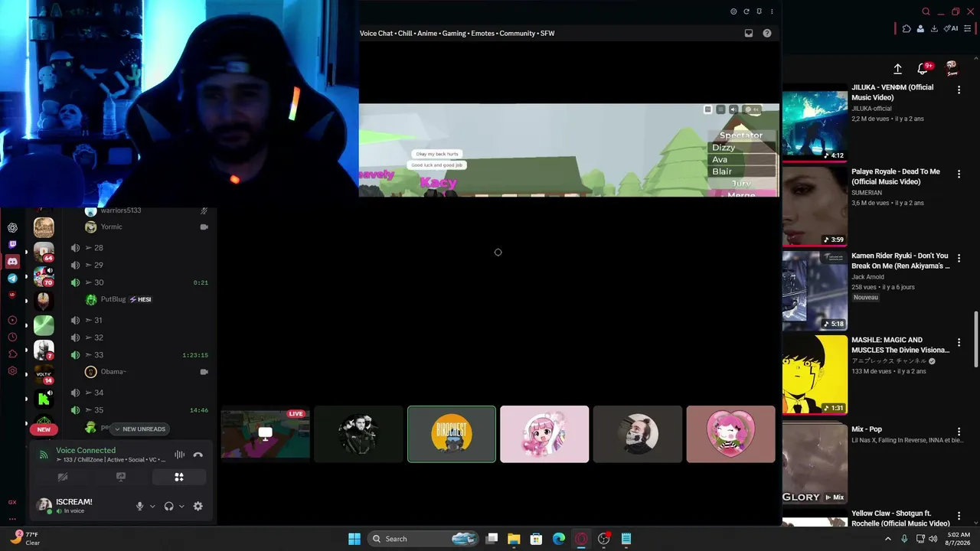980x551 pixels.
Task: Click the YouTube upload icon
Action: coord(898,69)
